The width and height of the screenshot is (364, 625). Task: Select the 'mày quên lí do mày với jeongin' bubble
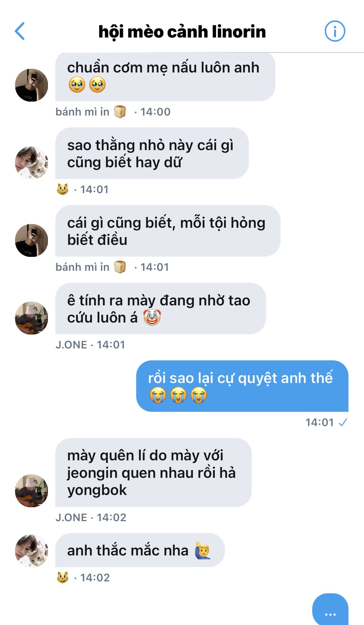(x=153, y=472)
